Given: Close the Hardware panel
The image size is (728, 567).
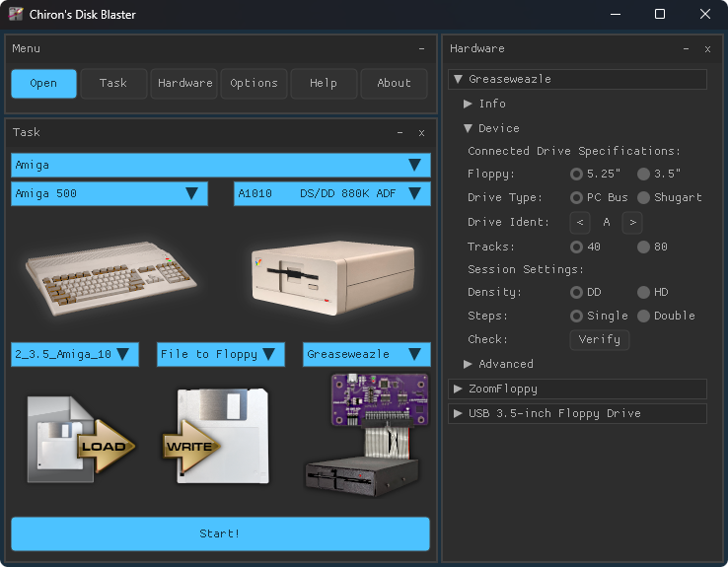Looking at the screenshot, I should coord(707,48).
